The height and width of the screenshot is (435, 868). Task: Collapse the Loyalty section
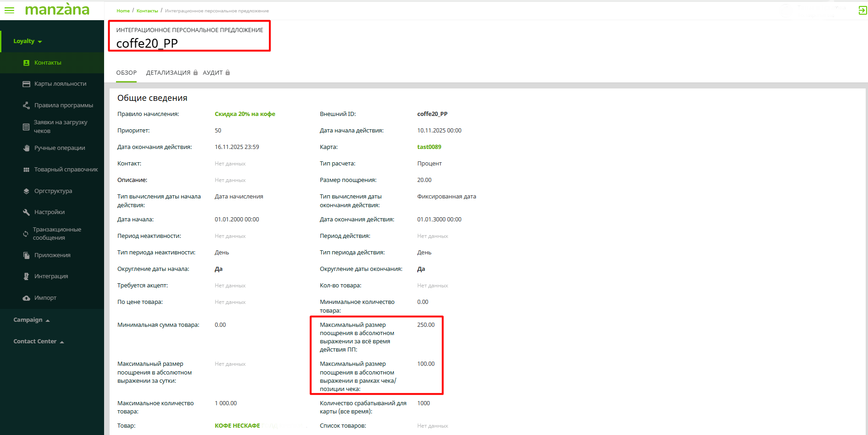(28, 41)
